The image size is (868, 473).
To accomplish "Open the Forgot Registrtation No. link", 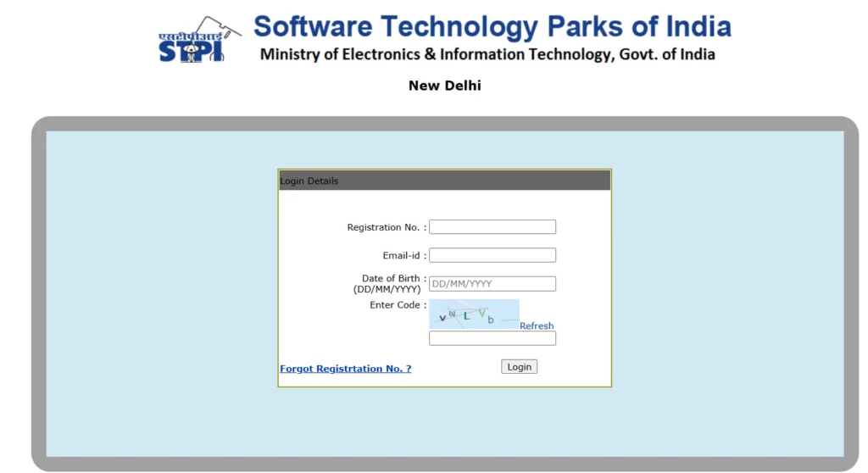I will [x=346, y=369].
